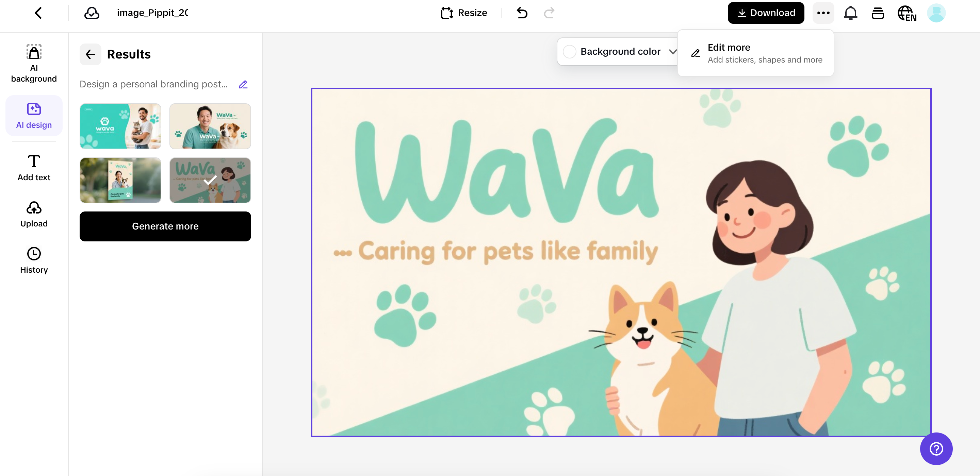Click the cloud save status icon
Screen dimensions: 980x476
pyautogui.click(x=92, y=13)
